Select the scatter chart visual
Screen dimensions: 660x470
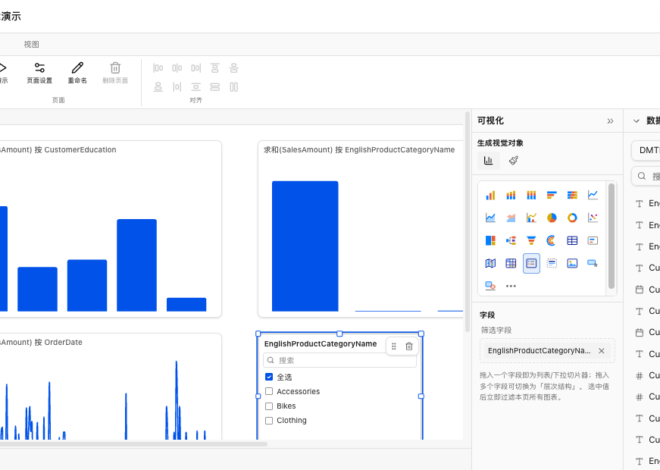[x=593, y=218]
